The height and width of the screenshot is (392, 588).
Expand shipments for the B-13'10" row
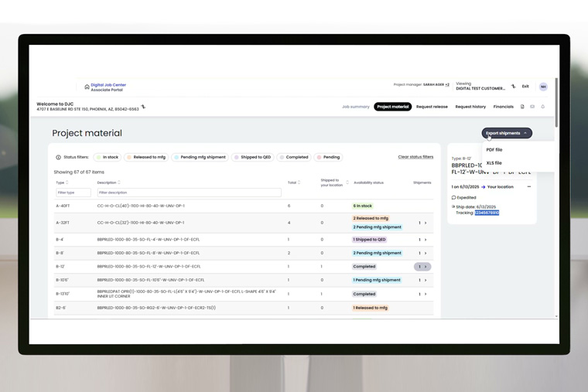point(422,294)
